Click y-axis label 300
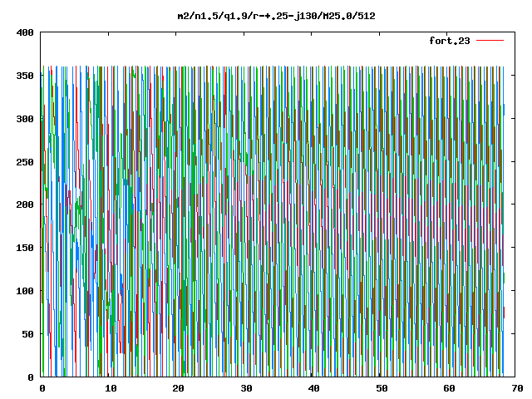 pos(25,119)
